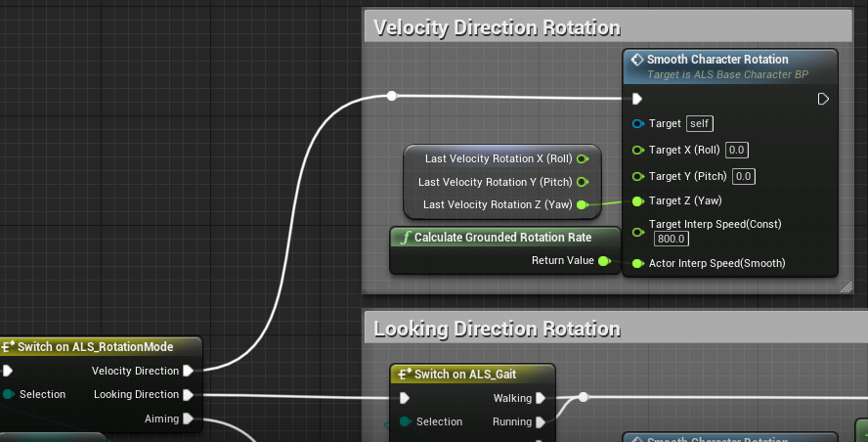Select the Velocity Direction Rotation comment header
The width and height of the screenshot is (868, 442).
tap(497, 27)
